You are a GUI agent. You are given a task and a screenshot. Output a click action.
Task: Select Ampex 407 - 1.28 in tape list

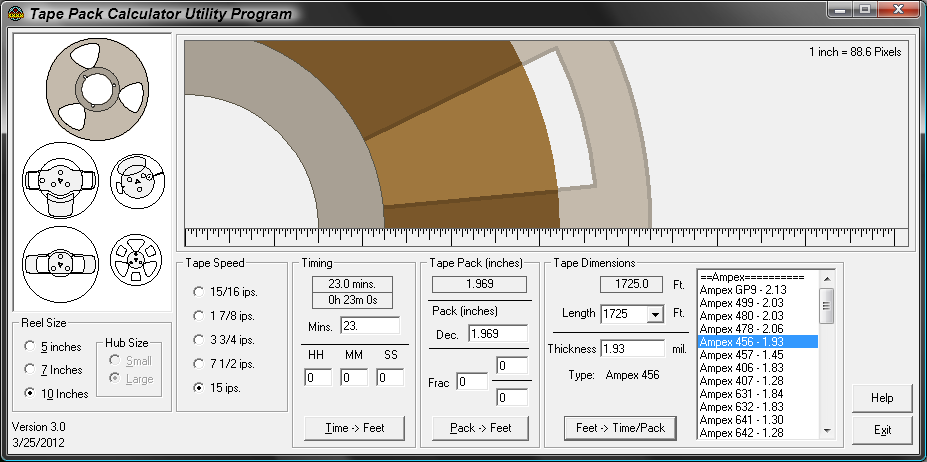point(757,381)
